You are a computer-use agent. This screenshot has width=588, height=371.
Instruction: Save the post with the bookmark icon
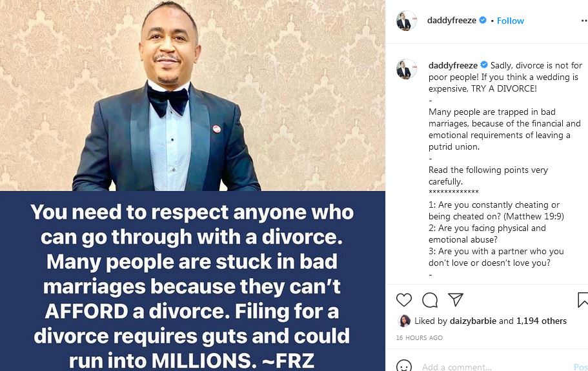(583, 300)
